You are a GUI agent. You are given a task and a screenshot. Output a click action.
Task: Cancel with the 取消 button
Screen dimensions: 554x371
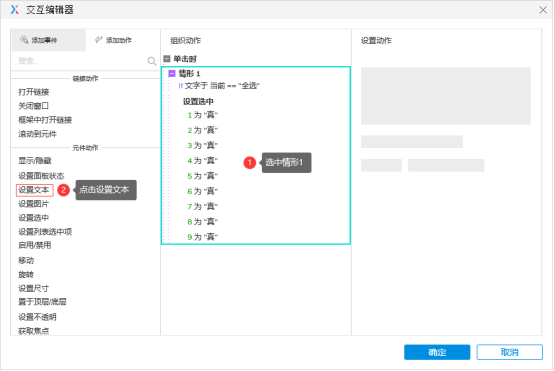509,352
